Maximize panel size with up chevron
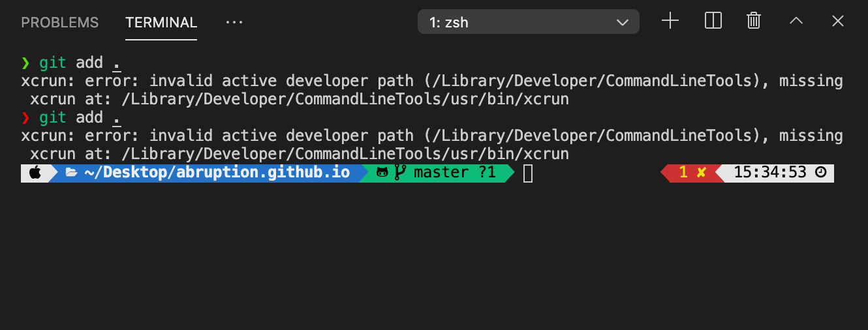Screen dimensions: 868x330 796,21
